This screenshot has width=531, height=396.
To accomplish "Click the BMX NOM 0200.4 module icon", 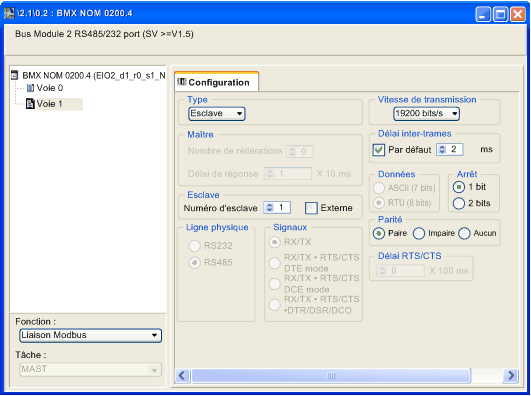I will point(15,75).
